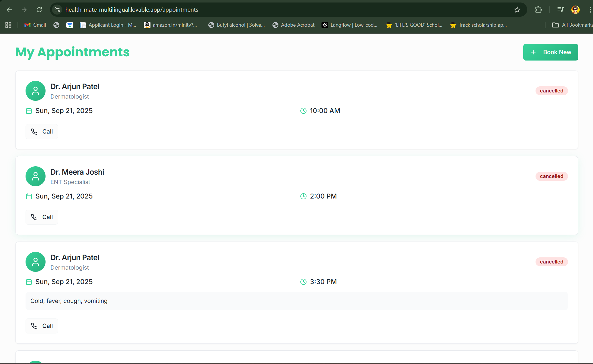Click Dr. Meera Joshi's green avatar icon
The width and height of the screenshot is (593, 364).
[x=36, y=176]
